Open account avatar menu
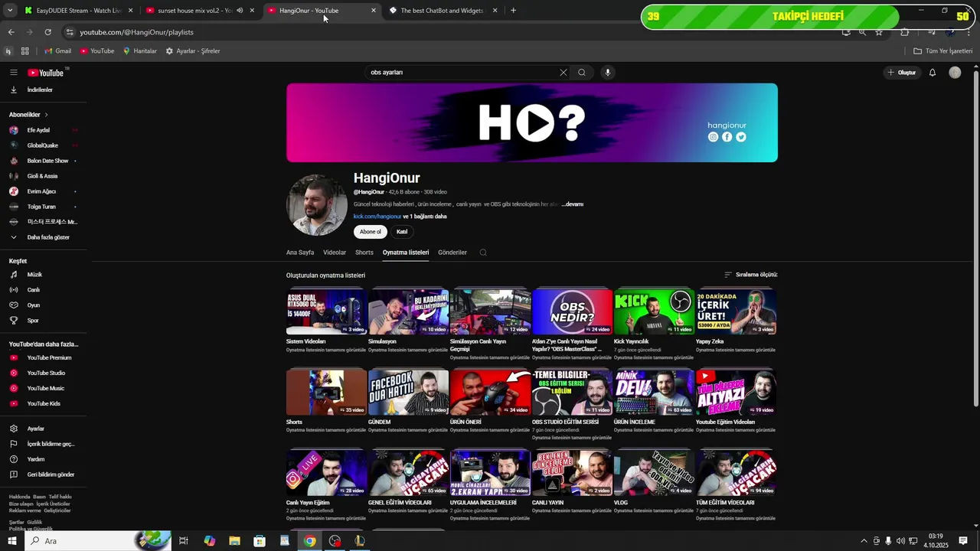 point(955,73)
